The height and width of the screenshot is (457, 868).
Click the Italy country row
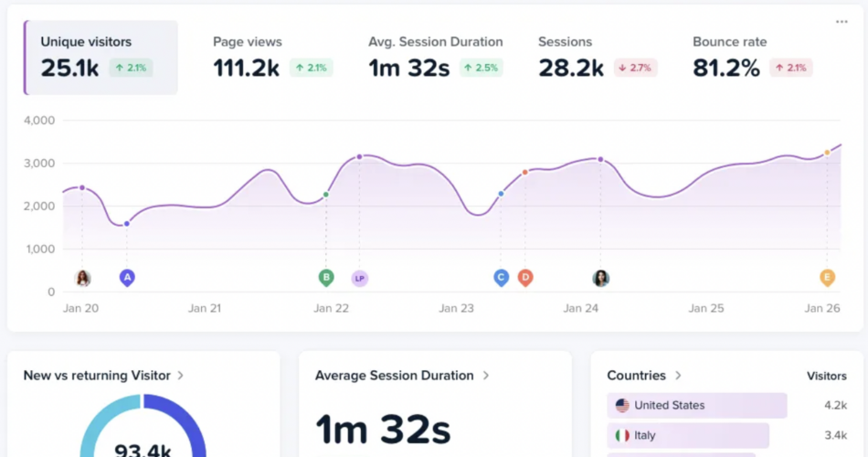pos(687,435)
